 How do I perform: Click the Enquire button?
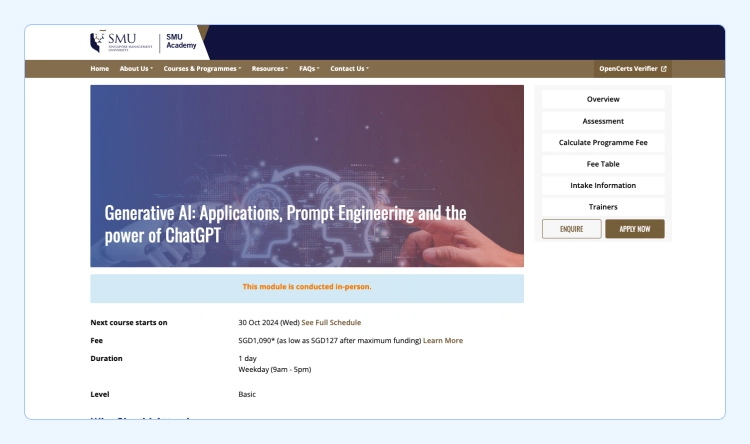(x=572, y=229)
